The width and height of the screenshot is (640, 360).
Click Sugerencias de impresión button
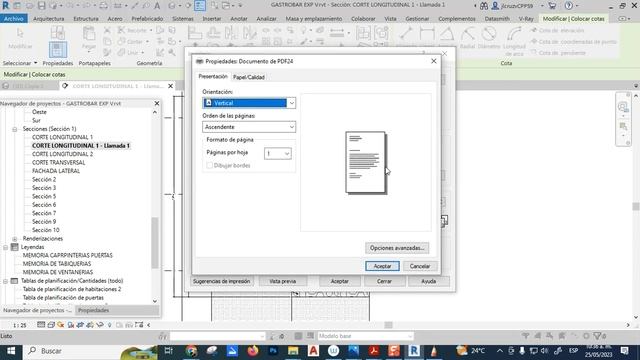coord(222,281)
